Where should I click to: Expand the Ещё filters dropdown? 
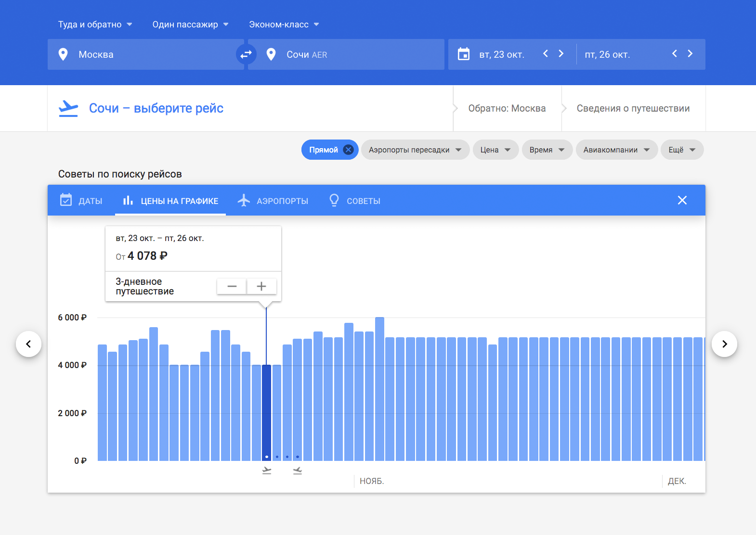682,150
